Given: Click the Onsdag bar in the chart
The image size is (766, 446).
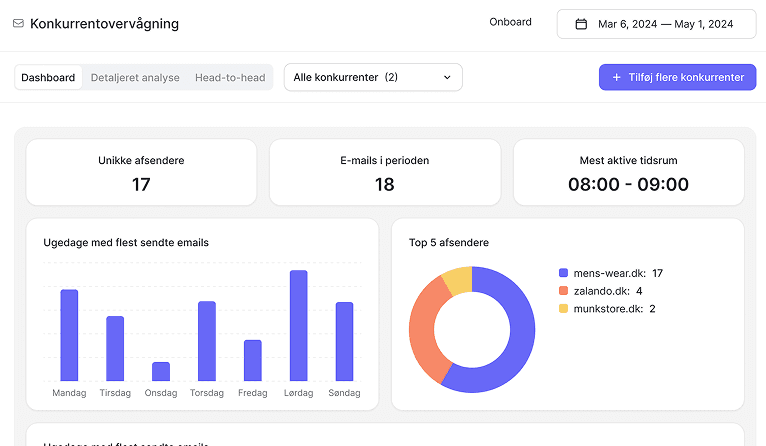Looking at the screenshot, I should point(161,371).
